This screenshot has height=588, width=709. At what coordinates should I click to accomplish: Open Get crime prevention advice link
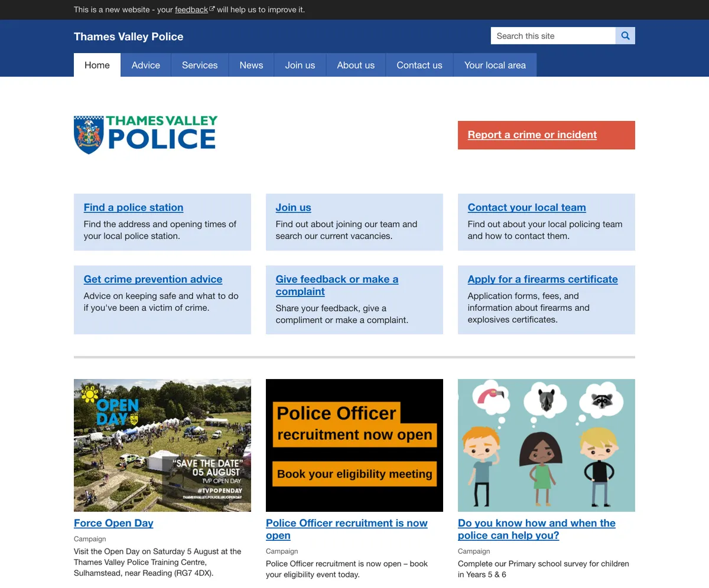tap(153, 279)
